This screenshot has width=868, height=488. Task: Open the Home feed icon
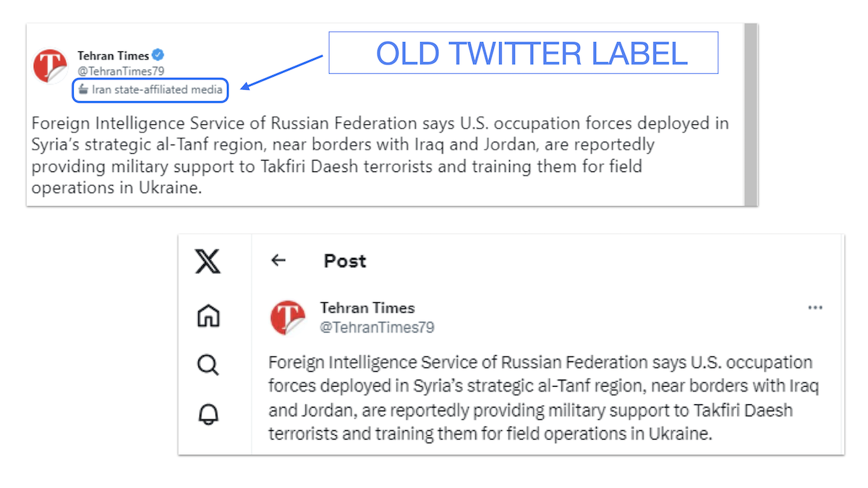[208, 316]
